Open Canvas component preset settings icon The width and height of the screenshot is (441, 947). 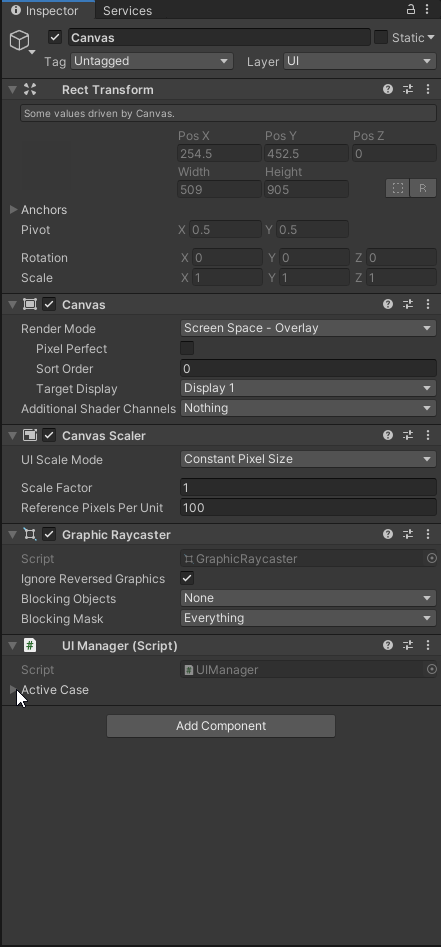point(408,304)
